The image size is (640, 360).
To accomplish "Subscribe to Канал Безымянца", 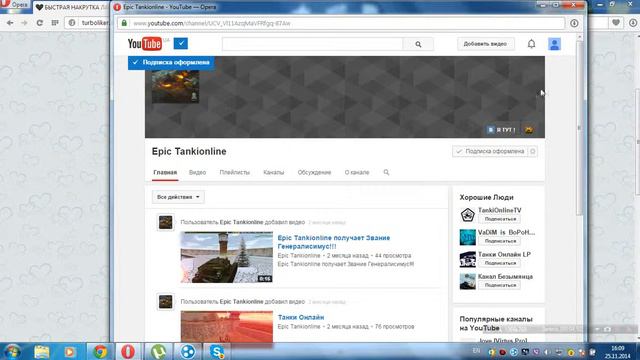I will pos(500,285).
